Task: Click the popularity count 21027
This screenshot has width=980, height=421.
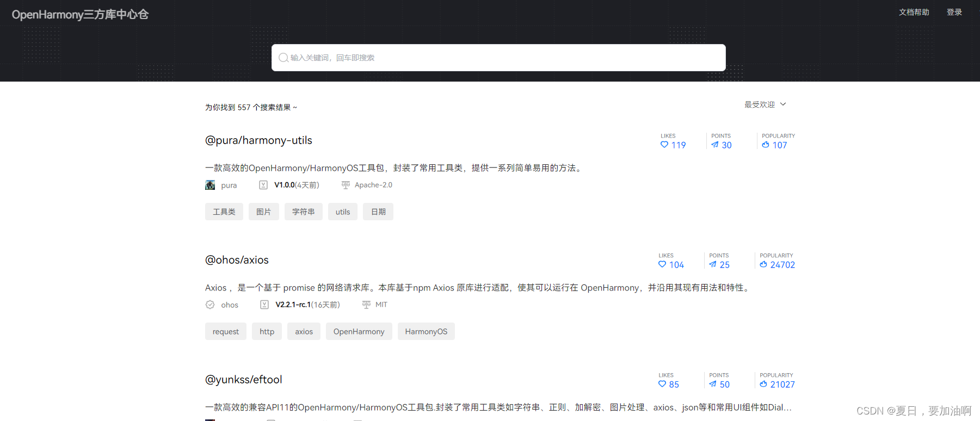Action: [782, 385]
